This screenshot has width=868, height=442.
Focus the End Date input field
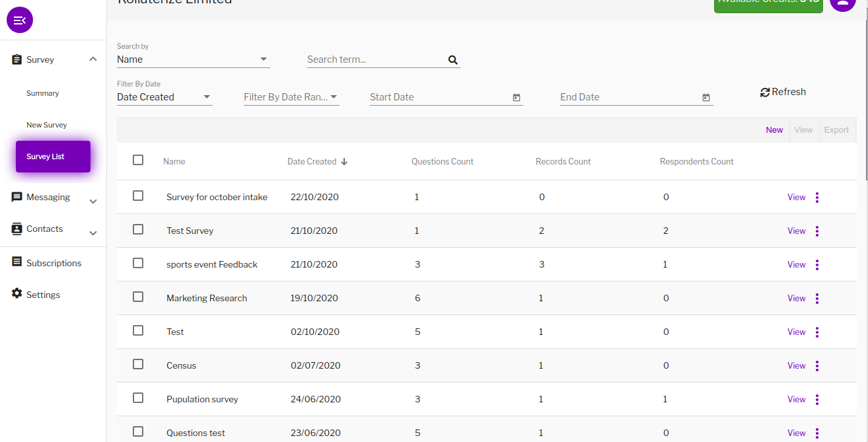coord(630,97)
